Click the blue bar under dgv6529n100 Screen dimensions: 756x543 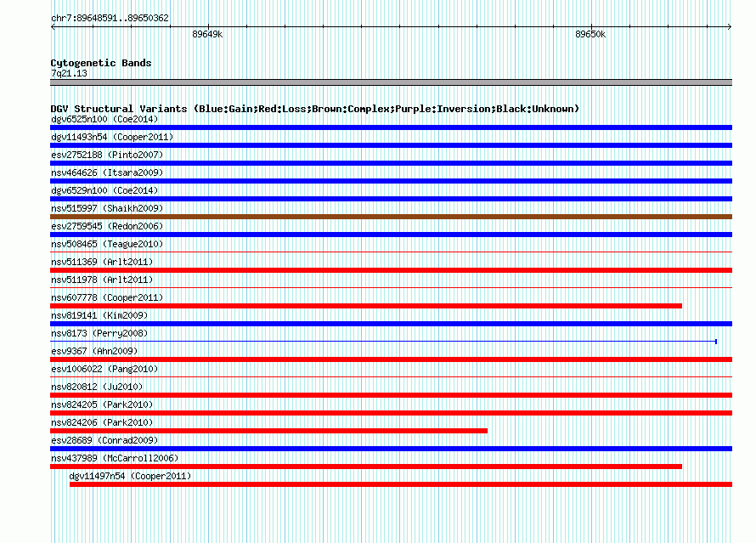[x=391, y=199]
